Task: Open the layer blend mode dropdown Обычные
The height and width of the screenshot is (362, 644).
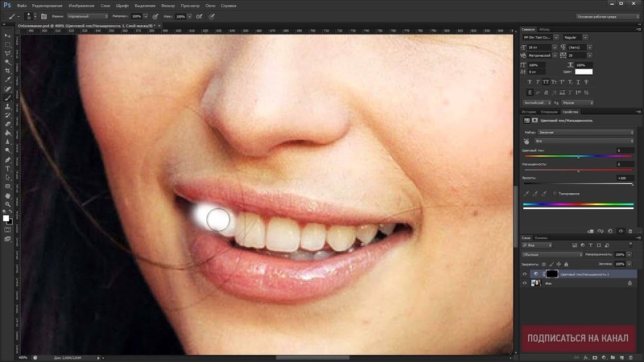Action: click(551, 254)
